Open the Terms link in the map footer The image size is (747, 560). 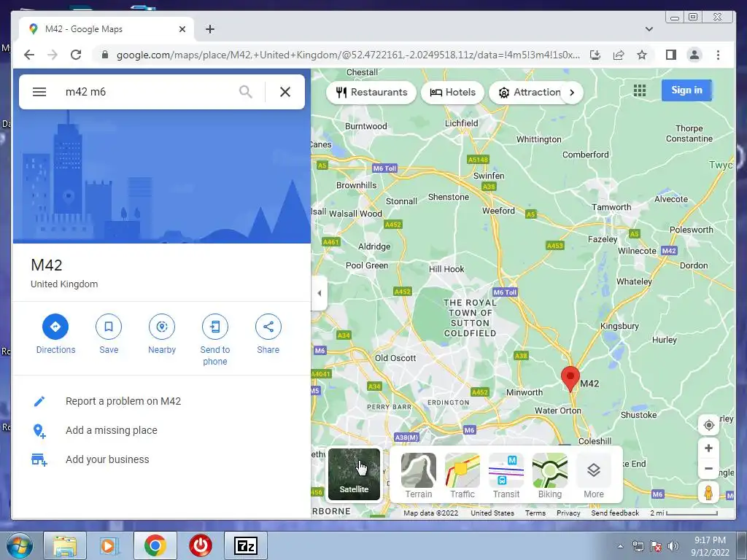pyautogui.click(x=535, y=513)
